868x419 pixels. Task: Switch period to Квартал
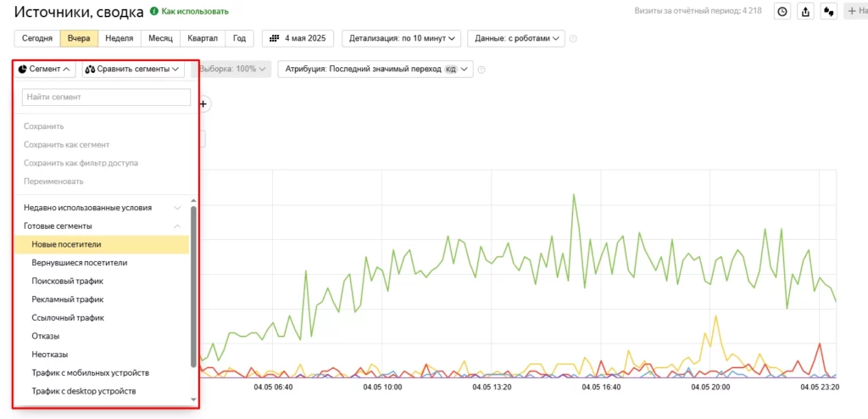203,38
